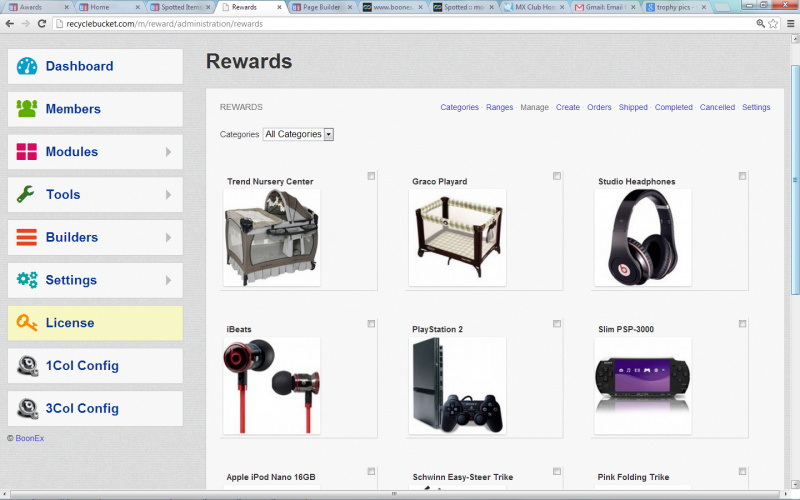This screenshot has height=500, width=800.
Task: Switch to the www.boonex tab
Action: [x=393, y=7]
